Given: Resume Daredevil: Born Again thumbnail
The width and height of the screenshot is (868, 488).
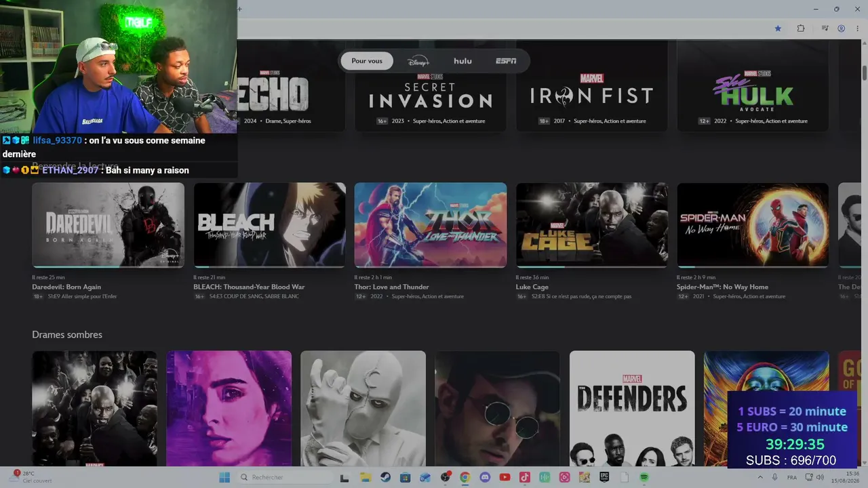Looking at the screenshot, I should pos(108,225).
